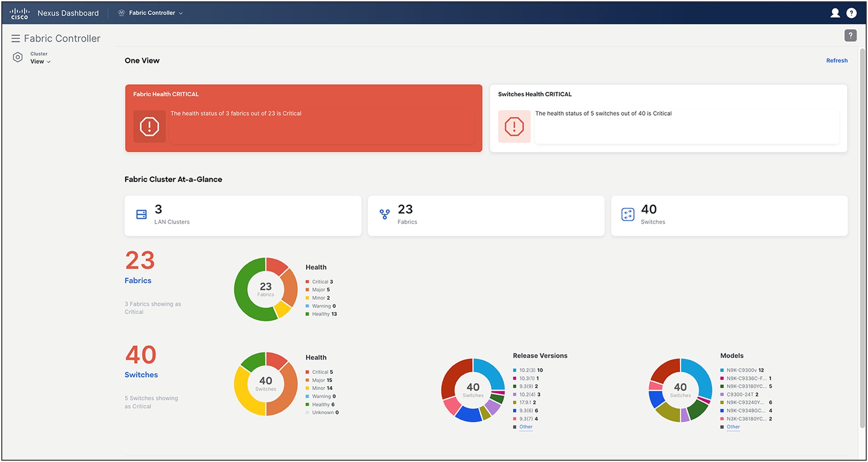
Task: Click the Cisco logo
Action: click(x=19, y=13)
